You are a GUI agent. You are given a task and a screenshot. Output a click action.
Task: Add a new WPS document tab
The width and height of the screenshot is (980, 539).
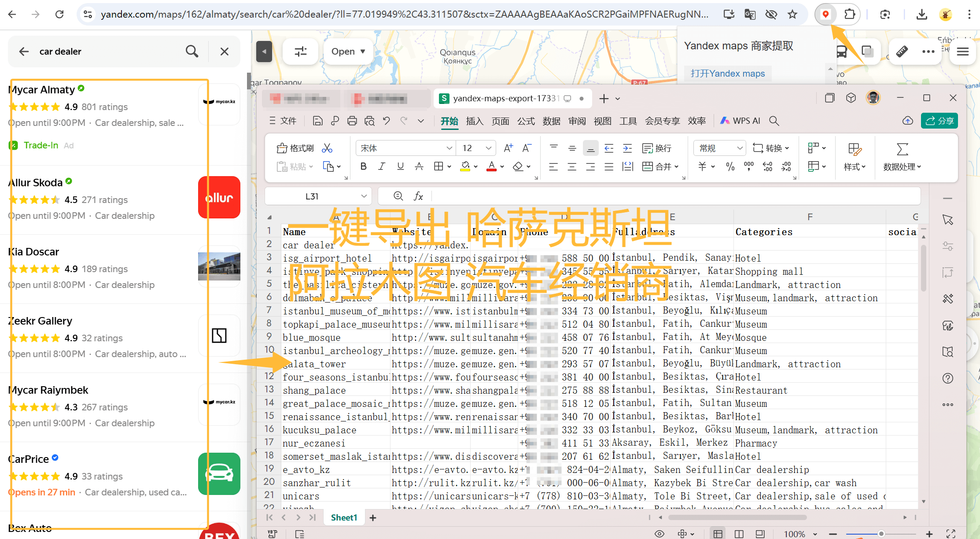(x=604, y=99)
